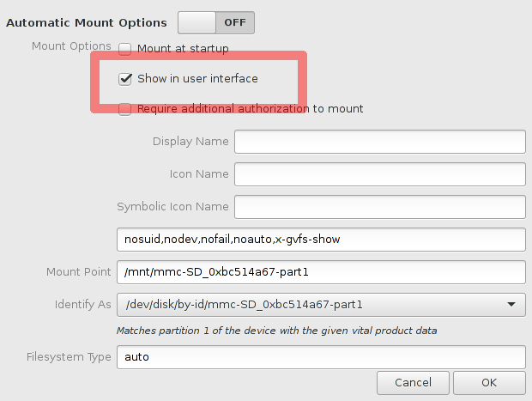Click the Automatic Mount Options heading
Screen dimensions: 532x401
[x=87, y=22]
